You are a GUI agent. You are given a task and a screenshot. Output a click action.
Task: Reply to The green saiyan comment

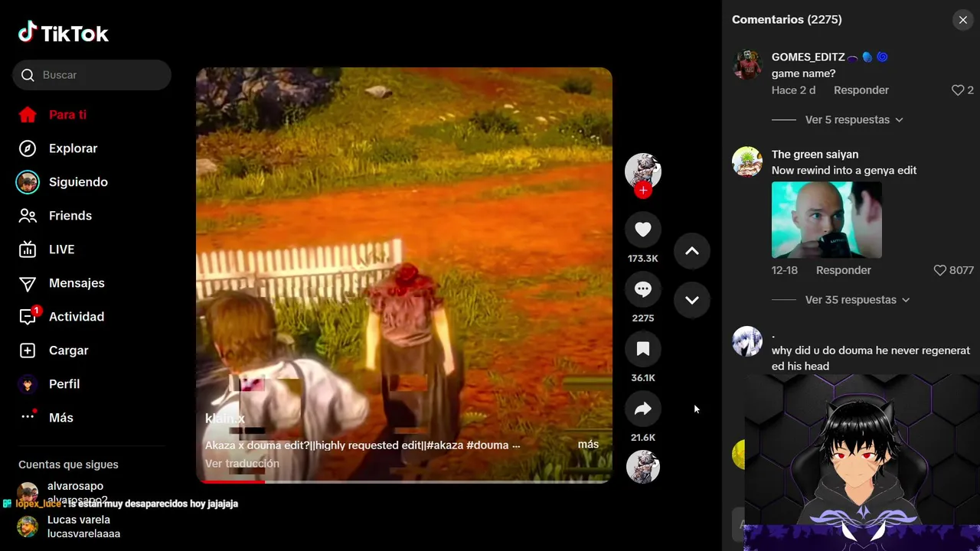[844, 270]
